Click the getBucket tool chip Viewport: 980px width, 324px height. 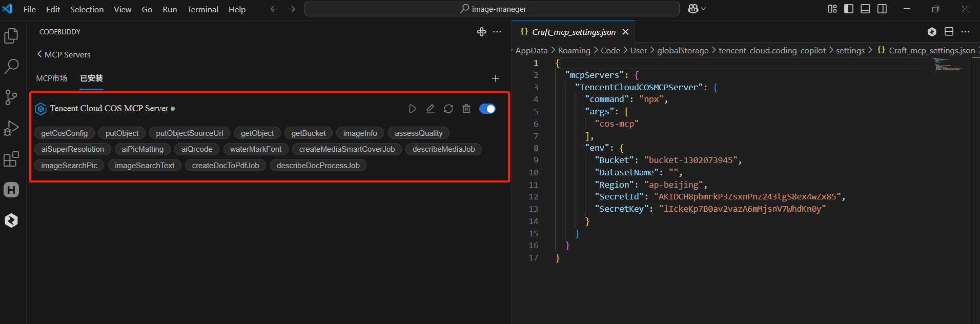click(309, 133)
